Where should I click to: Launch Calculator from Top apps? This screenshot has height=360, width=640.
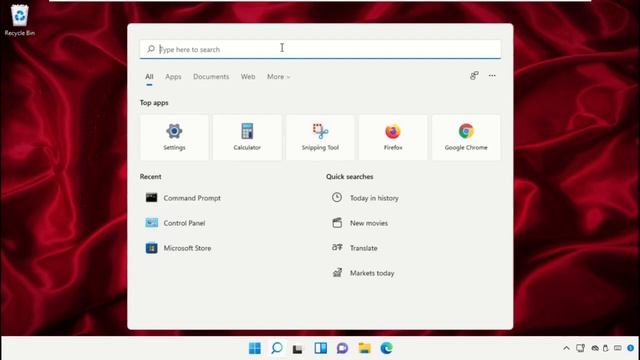(x=247, y=138)
